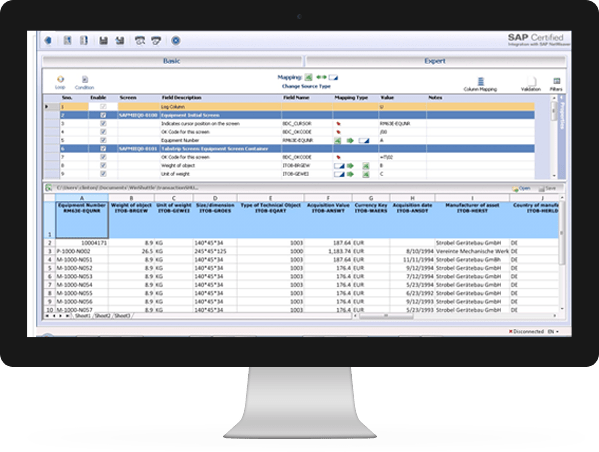Toggle Enable checkbox for Unit of weight row

pyautogui.click(x=103, y=174)
